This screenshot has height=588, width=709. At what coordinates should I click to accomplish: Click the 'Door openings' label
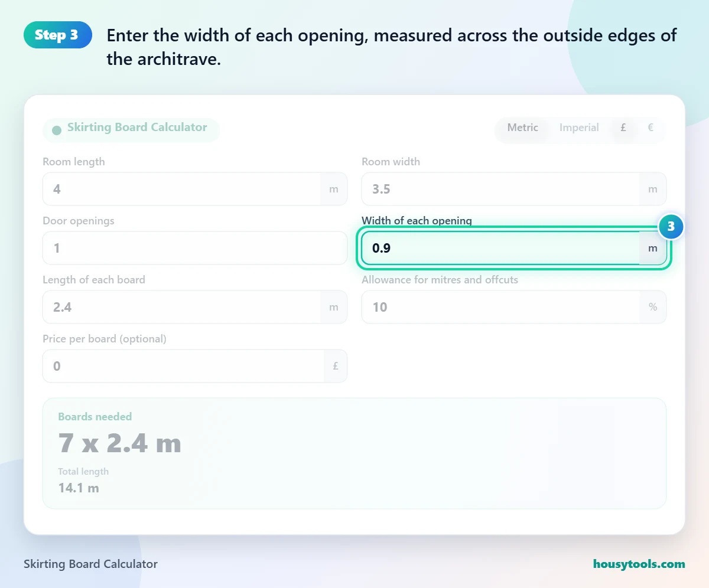pos(79,221)
